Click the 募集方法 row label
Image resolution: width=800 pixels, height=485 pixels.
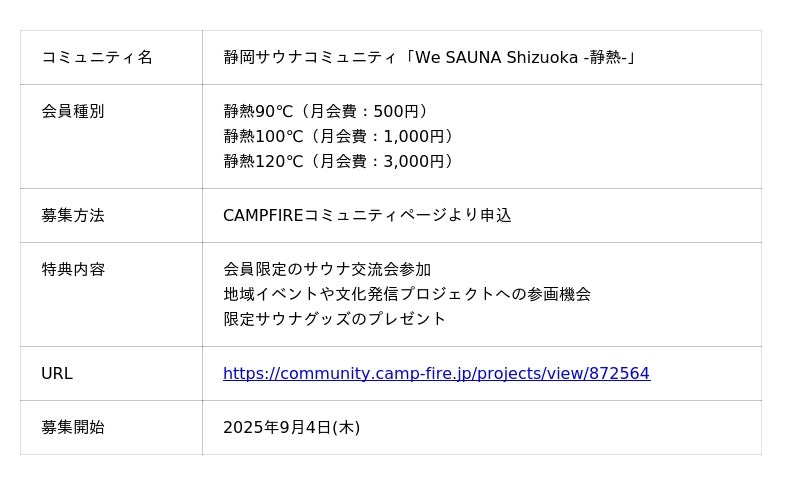point(73,216)
